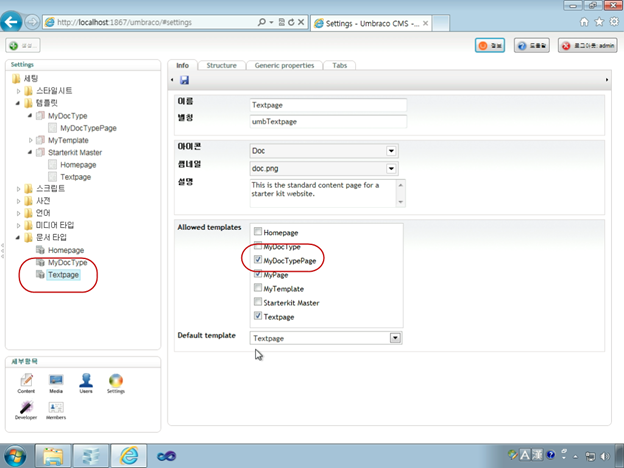Switch to the Tabs tab
Viewport: 624px width, 468px height.
click(x=339, y=65)
